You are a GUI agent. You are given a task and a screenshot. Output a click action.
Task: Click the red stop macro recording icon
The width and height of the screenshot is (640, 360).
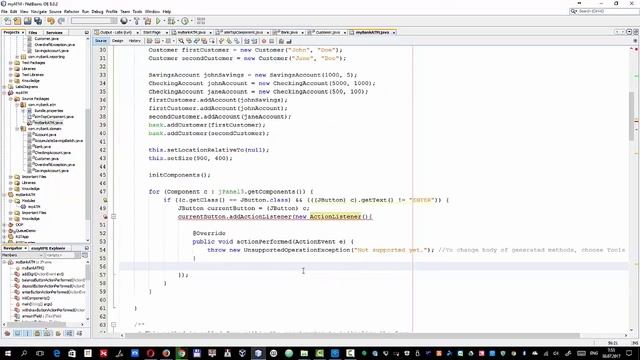pos(264,41)
